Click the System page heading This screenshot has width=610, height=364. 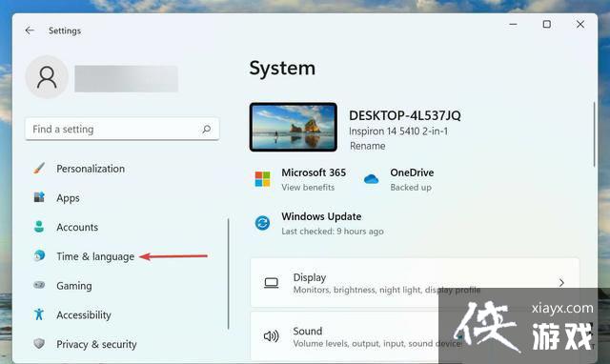282,69
